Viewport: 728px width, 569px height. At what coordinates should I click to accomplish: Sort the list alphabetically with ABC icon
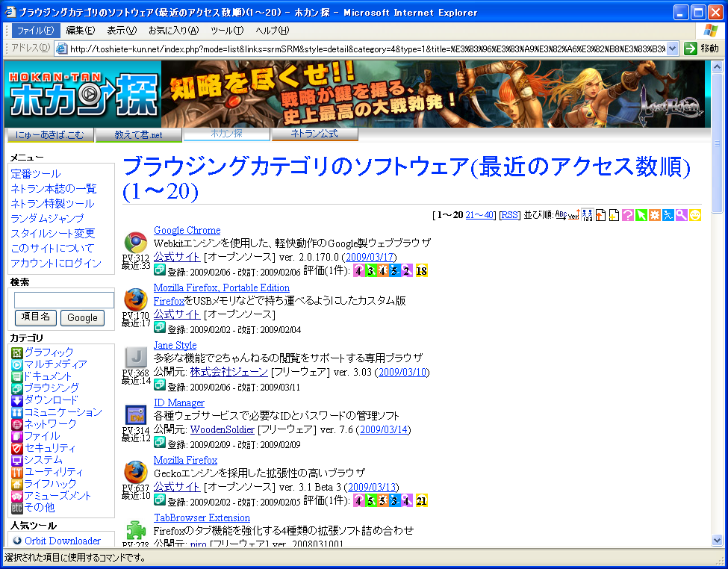(561, 215)
